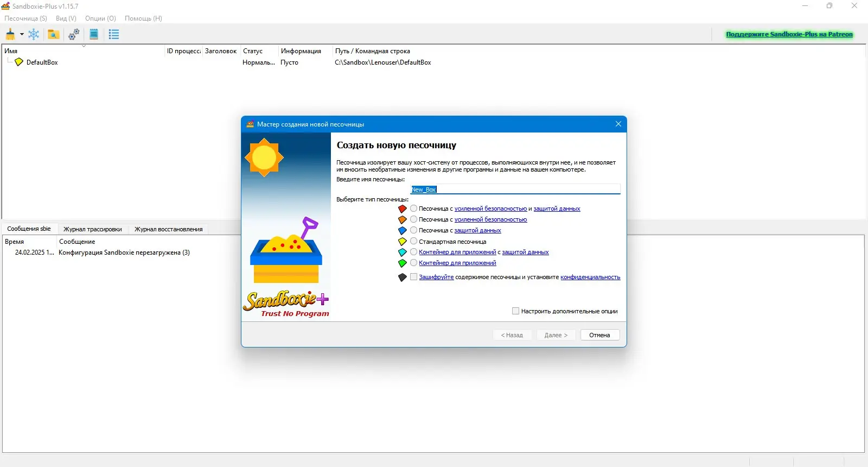868x467 pixels.
Task: Close the new sandbox wizard dialog
Action: pos(618,124)
